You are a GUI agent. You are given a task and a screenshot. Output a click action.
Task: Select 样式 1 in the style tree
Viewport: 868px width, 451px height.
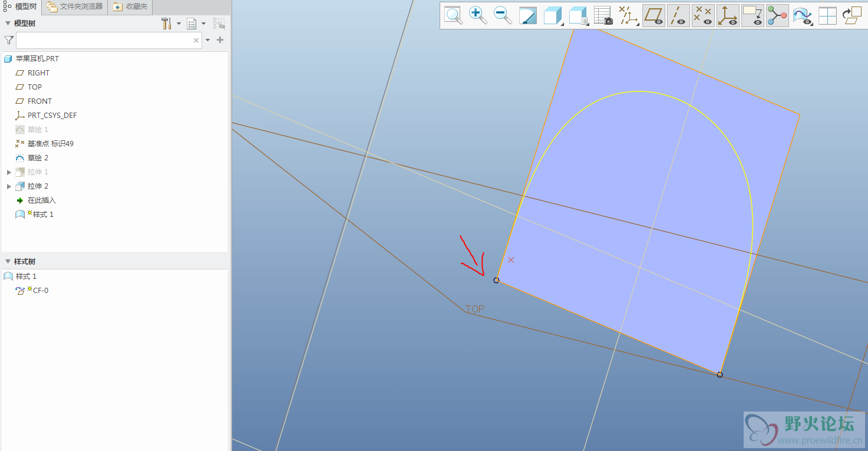(x=26, y=276)
